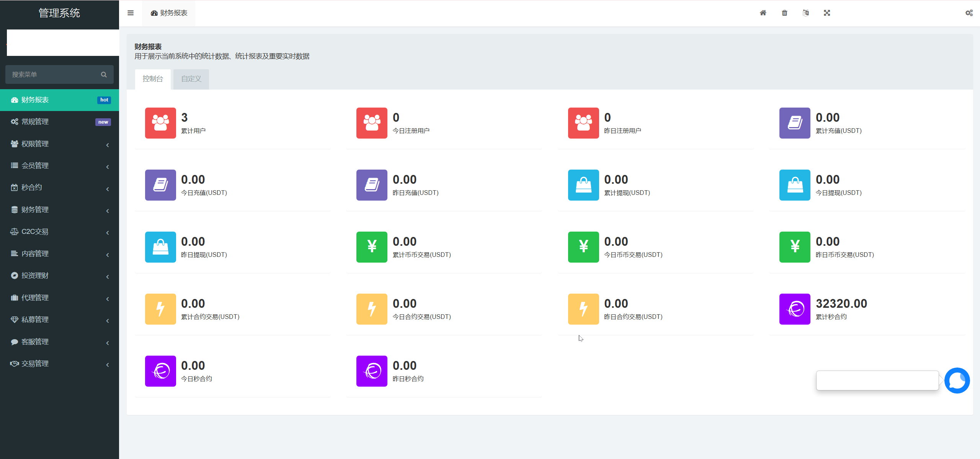Expand the 客服管理 sidebar menu
This screenshot has height=459, width=980.
coord(59,342)
